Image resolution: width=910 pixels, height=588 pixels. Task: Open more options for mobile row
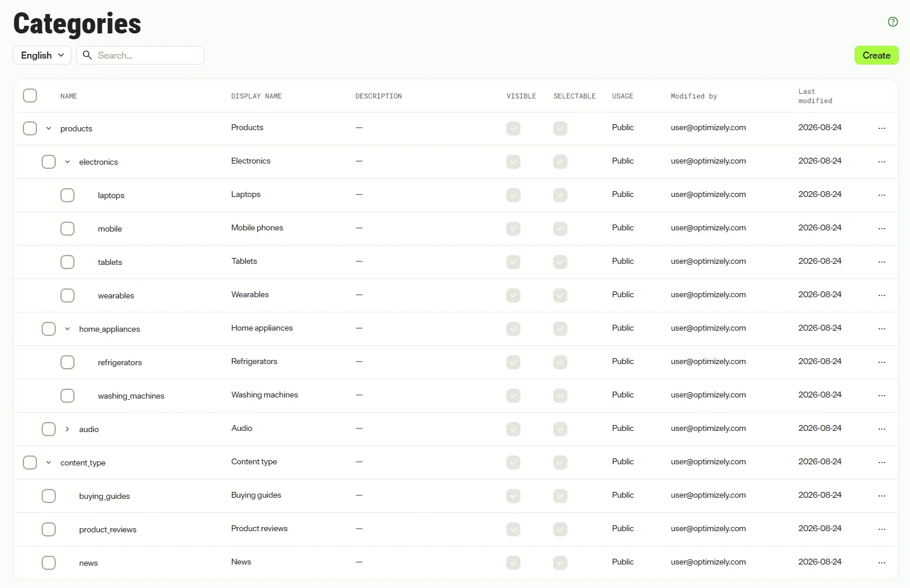(882, 229)
